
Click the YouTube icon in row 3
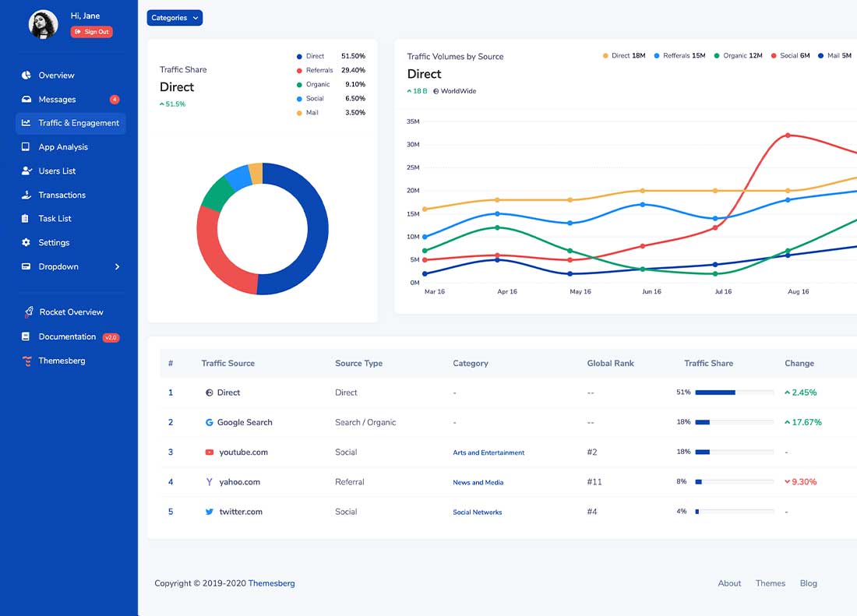[209, 452]
